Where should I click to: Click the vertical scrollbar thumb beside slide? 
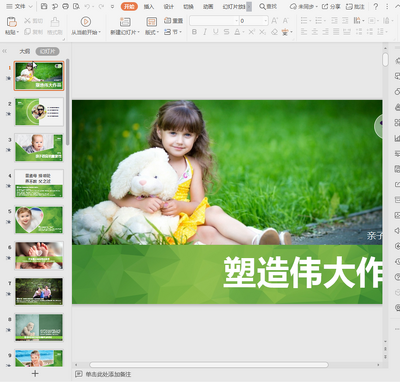385,59
